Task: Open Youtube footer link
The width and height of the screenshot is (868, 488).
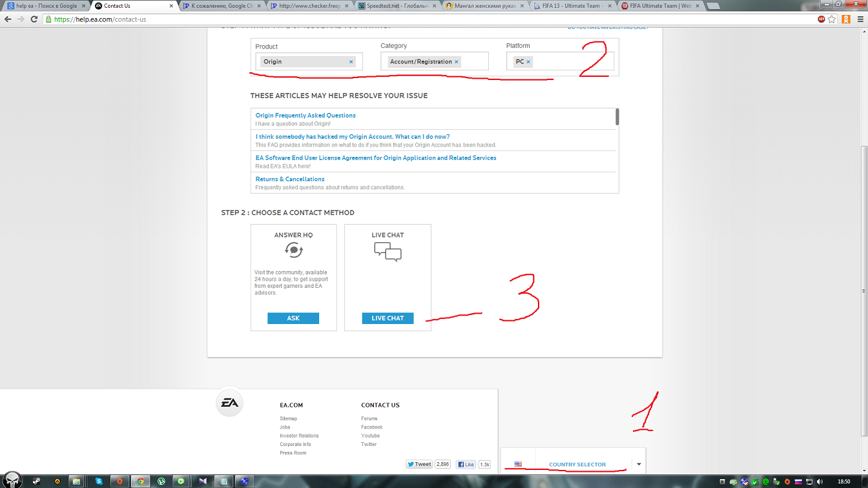Action: point(371,436)
